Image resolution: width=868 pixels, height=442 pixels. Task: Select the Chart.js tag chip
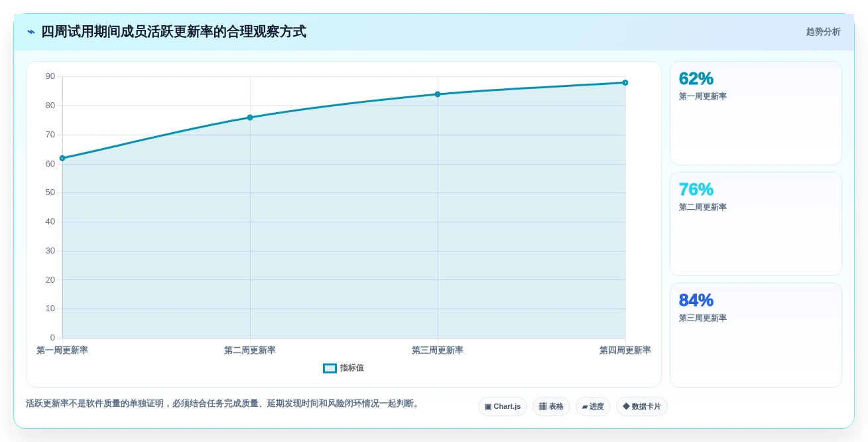(503, 407)
